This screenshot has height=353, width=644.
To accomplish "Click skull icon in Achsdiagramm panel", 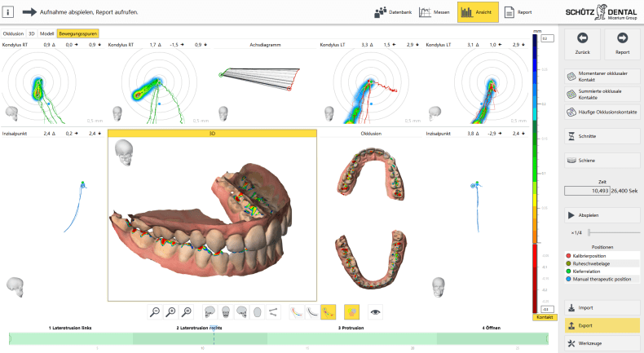I will [223, 113].
